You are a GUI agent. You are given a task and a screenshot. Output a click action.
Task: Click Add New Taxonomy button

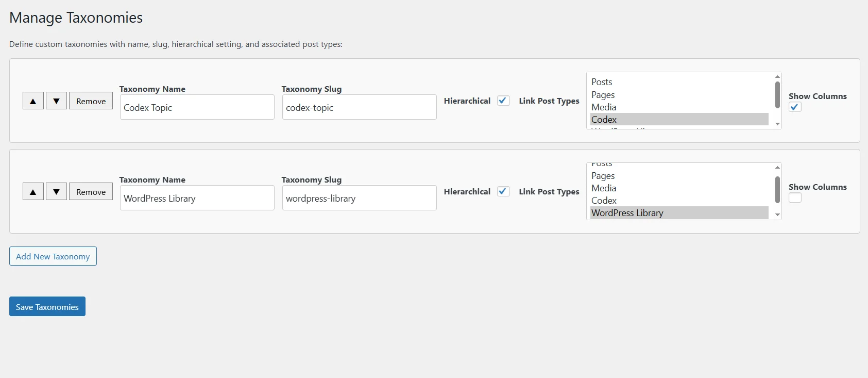click(x=53, y=256)
